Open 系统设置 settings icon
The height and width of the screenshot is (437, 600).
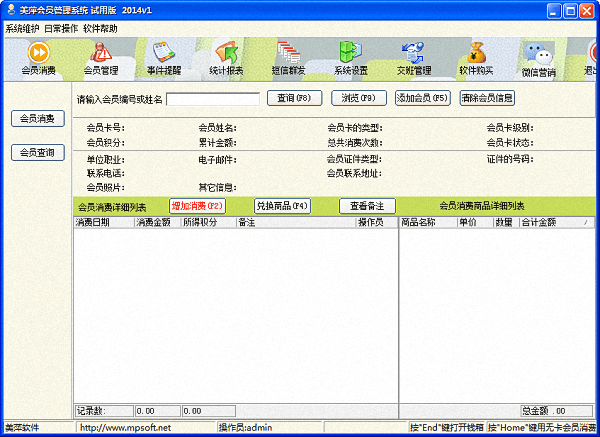click(351, 58)
